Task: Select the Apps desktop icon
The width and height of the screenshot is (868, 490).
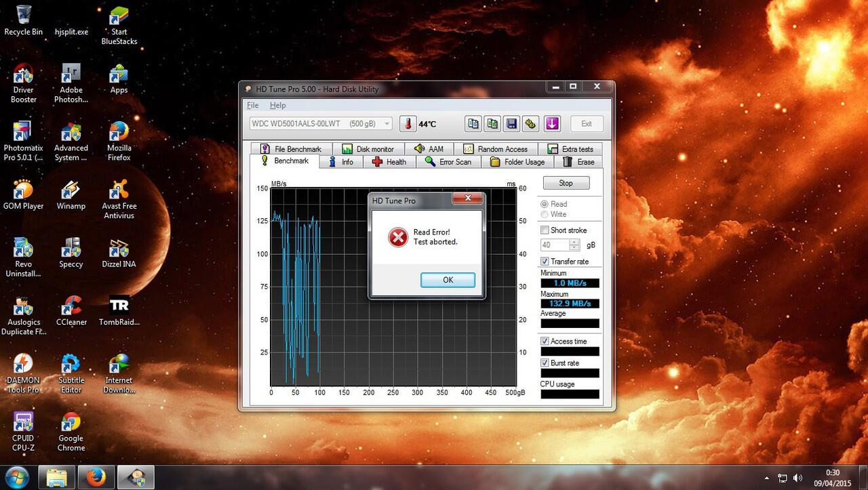Action: point(119,78)
